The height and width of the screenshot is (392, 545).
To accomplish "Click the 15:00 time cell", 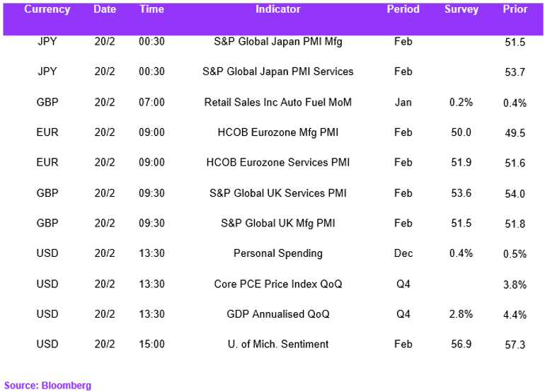I will pos(151,344).
